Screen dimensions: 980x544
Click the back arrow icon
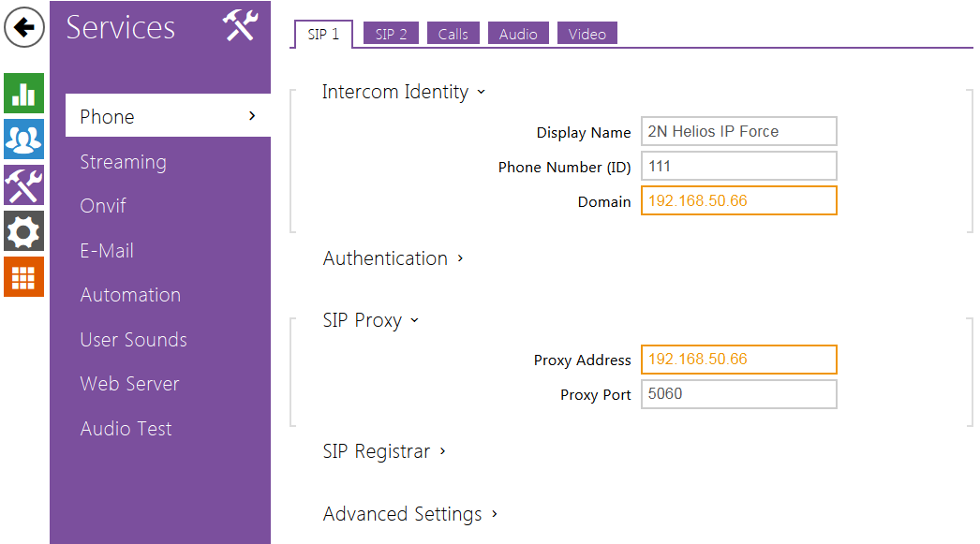click(x=24, y=28)
